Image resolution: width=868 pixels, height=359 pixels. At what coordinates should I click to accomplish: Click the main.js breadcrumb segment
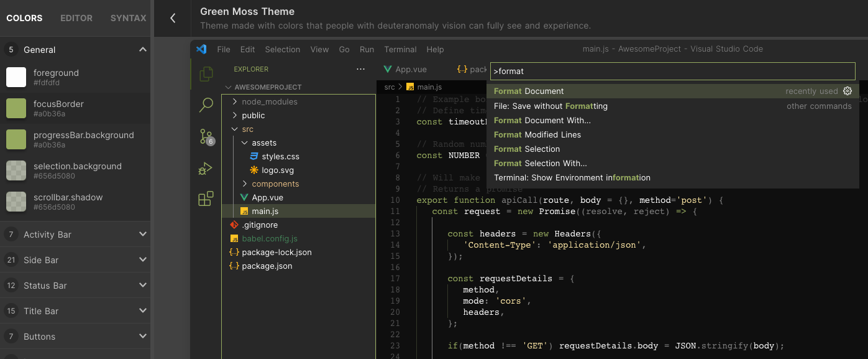click(x=424, y=87)
